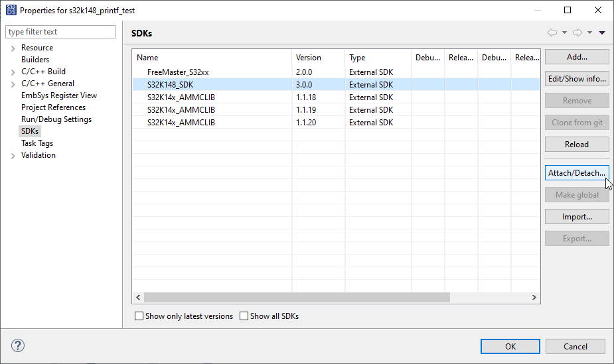The height and width of the screenshot is (364, 614).
Task: Expand the Validation tree node
Action: 13,156
